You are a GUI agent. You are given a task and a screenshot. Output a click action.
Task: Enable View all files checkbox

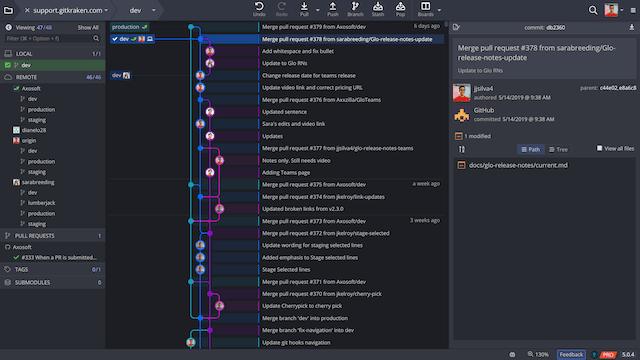click(x=599, y=148)
